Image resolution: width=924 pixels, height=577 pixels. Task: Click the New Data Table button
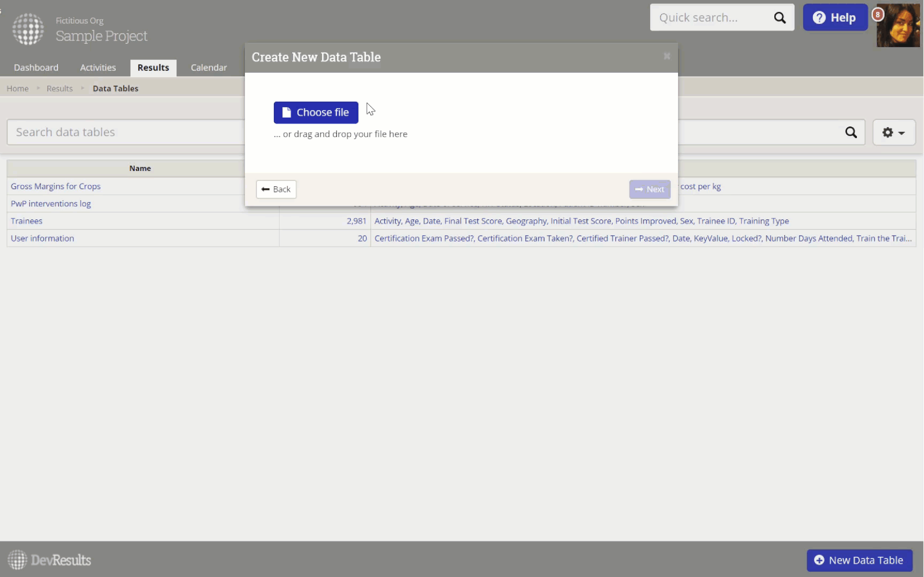tap(859, 560)
